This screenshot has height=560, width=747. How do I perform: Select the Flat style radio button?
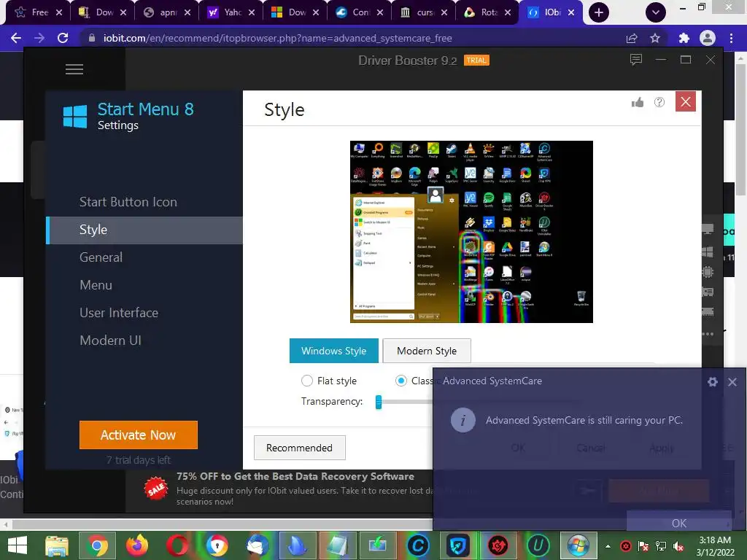coord(307,381)
